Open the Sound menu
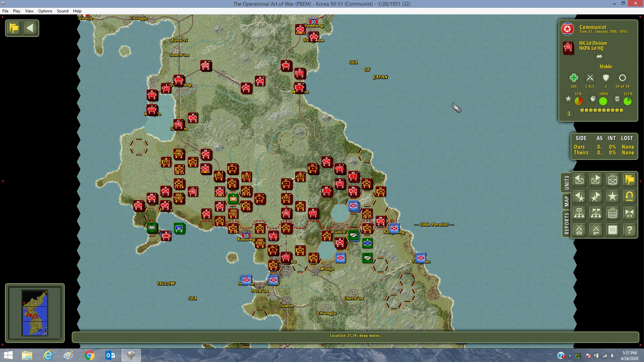The image size is (644, 362). (63, 11)
